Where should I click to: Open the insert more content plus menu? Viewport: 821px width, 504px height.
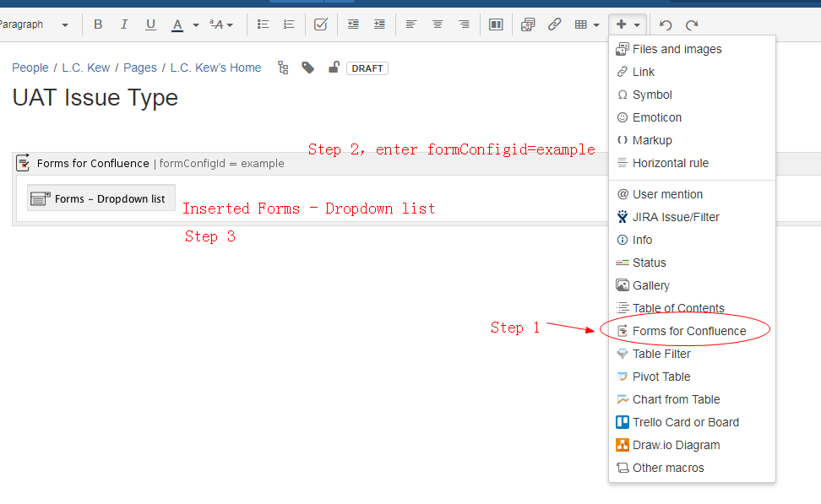coord(628,24)
